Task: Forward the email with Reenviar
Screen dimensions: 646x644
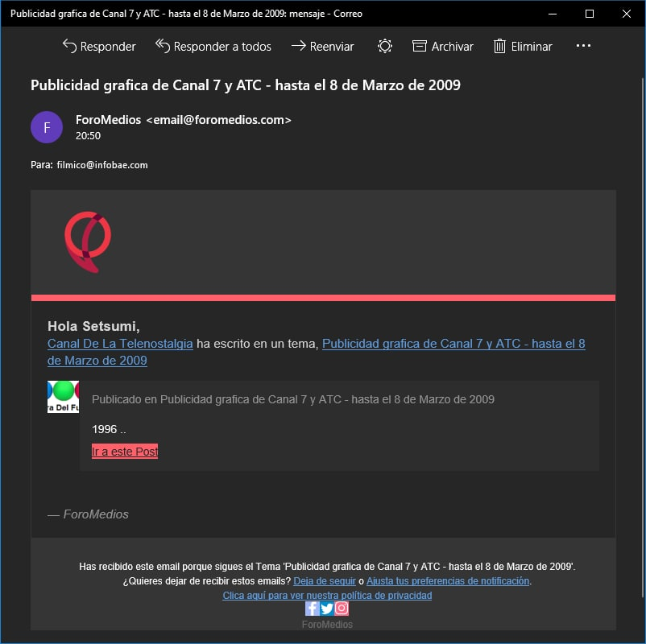Action: pos(322,47)
